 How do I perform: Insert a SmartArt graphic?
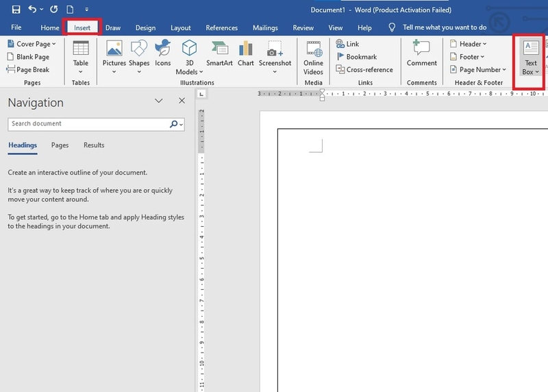[219, 55]
